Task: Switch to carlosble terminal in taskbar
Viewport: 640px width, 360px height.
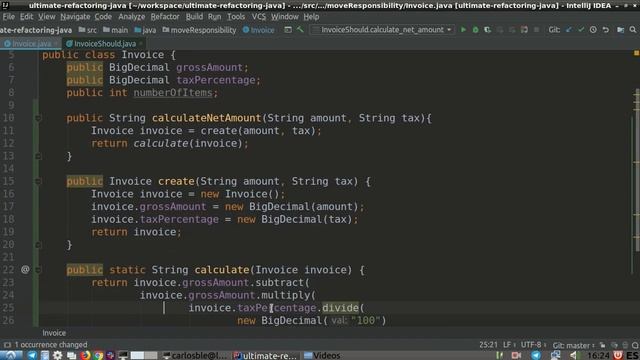Action: pos(195,355)
